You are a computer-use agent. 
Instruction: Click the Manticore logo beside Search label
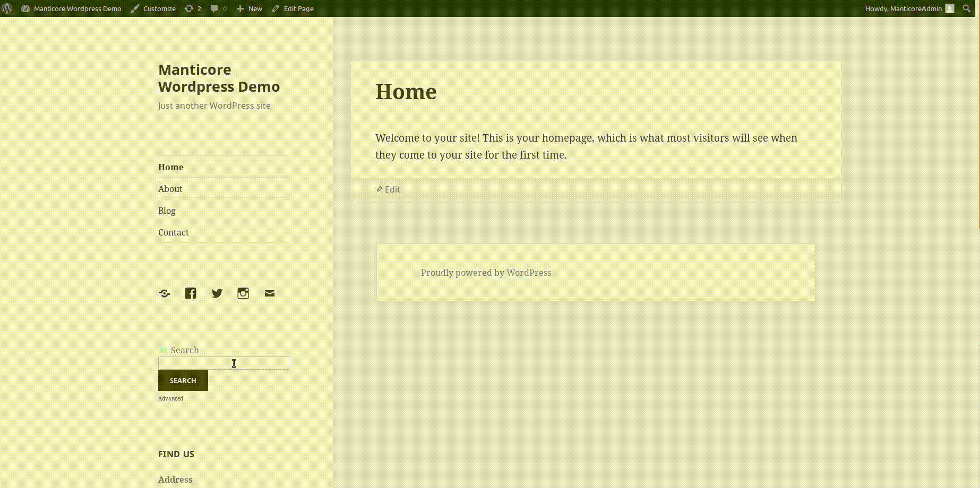[x=164, y=350]
